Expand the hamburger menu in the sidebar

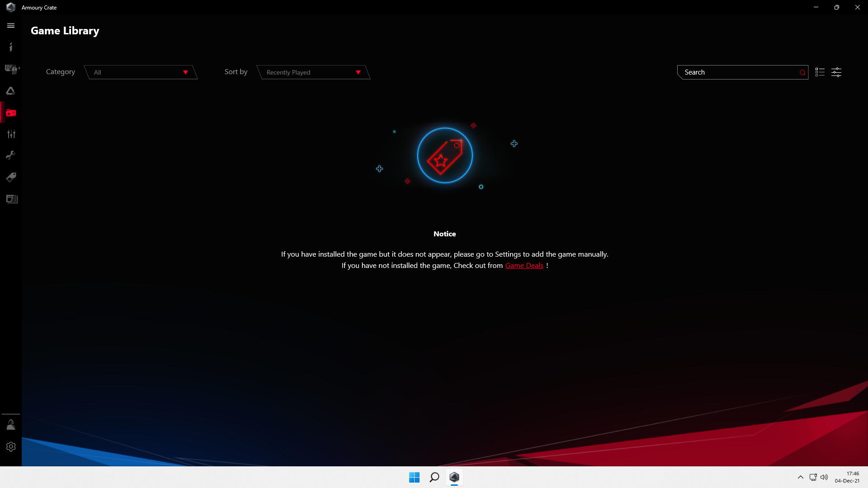click(11, 26)
